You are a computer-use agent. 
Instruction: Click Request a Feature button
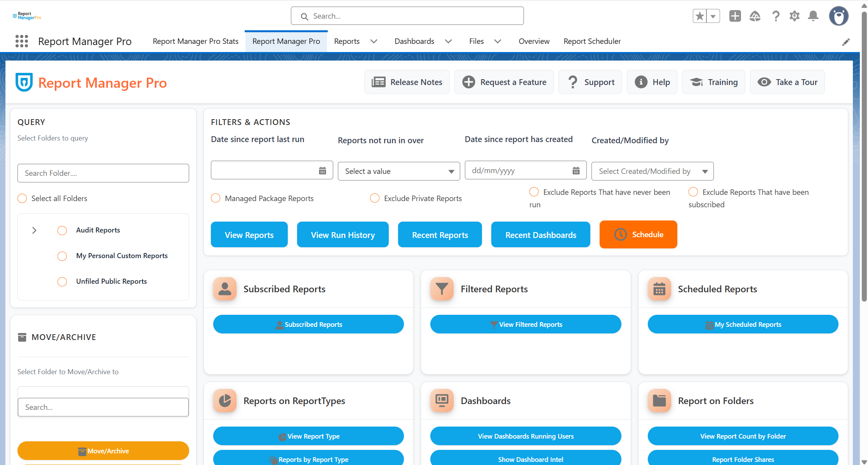(x=504, y=82)
